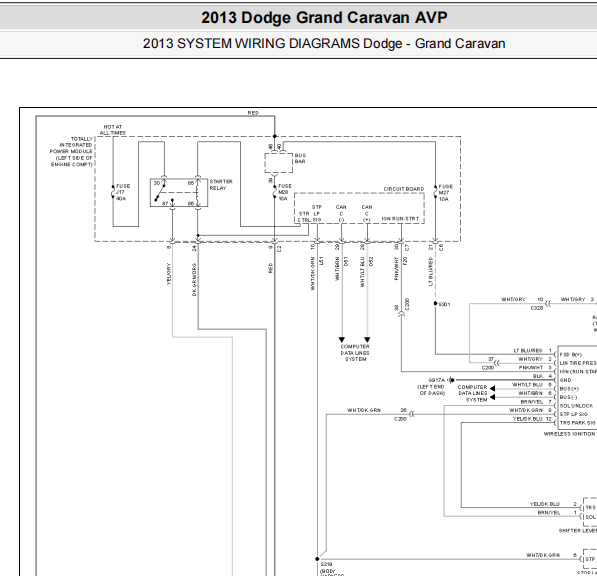Select the 'YEL/DK BLU 2' label near shifter lever

click(x=553, y=504)
